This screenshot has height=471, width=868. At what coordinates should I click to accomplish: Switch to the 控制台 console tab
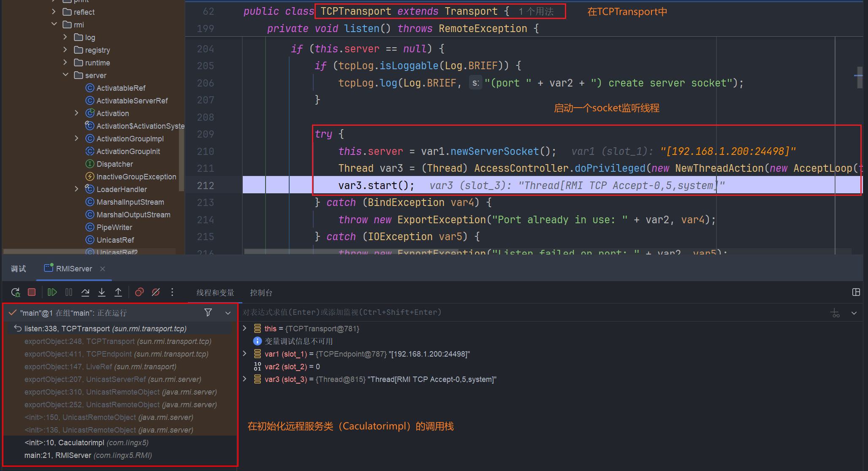coord(261,292)
